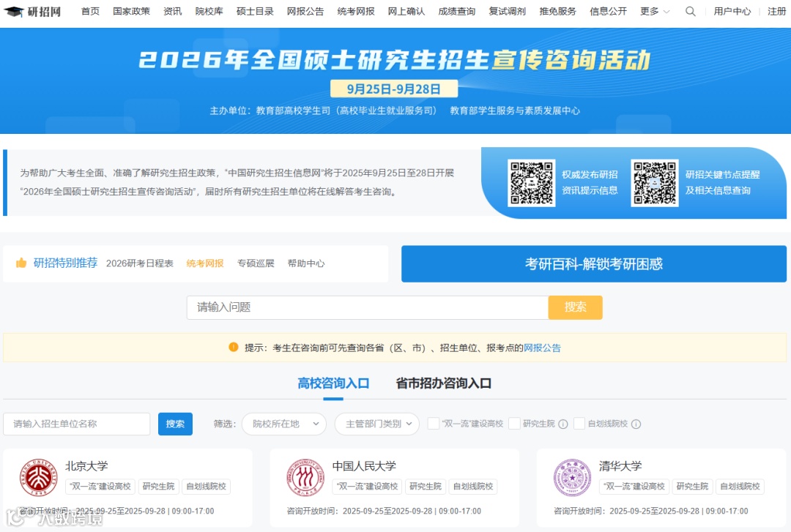The width and height of the screenshot is (791, 532).
Task: Click the 9月25日-9月28日 date badge
Action: coord(394,89)
